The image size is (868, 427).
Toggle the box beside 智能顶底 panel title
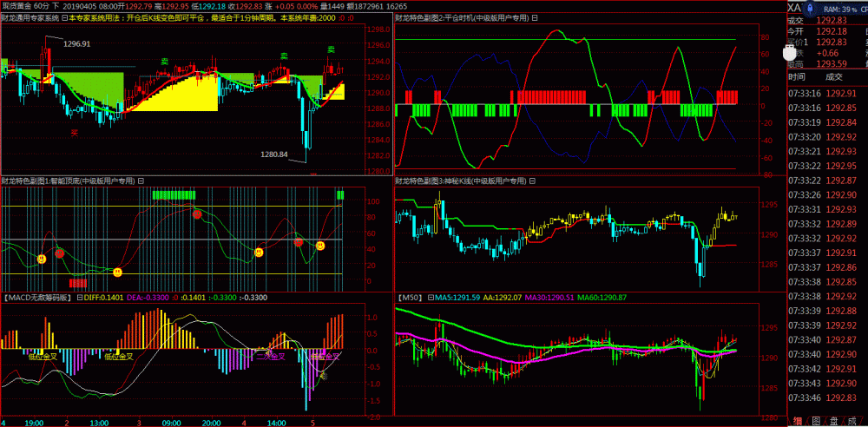[x=141, y=181]
